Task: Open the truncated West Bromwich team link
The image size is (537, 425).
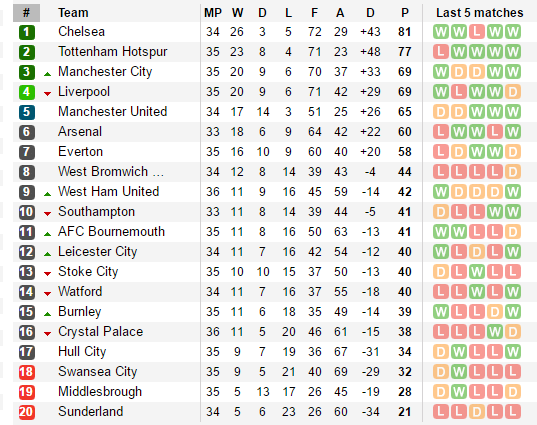Action: (x=111, y=172)
